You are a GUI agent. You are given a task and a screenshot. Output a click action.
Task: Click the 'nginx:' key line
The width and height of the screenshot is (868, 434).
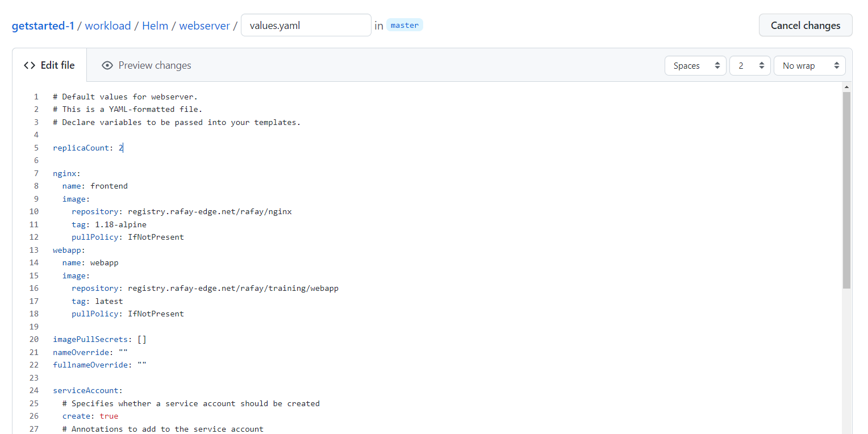(x=67, y=173)
